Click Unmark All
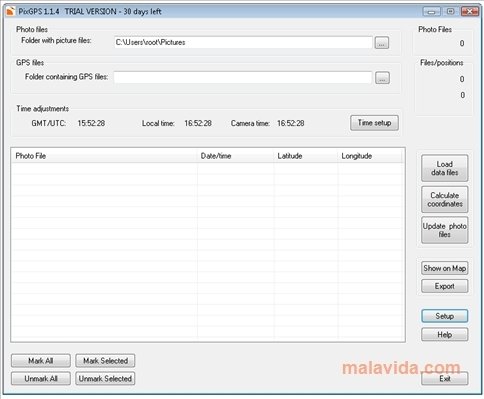This screenshot has width=484, height=399. tap(41, 379)
